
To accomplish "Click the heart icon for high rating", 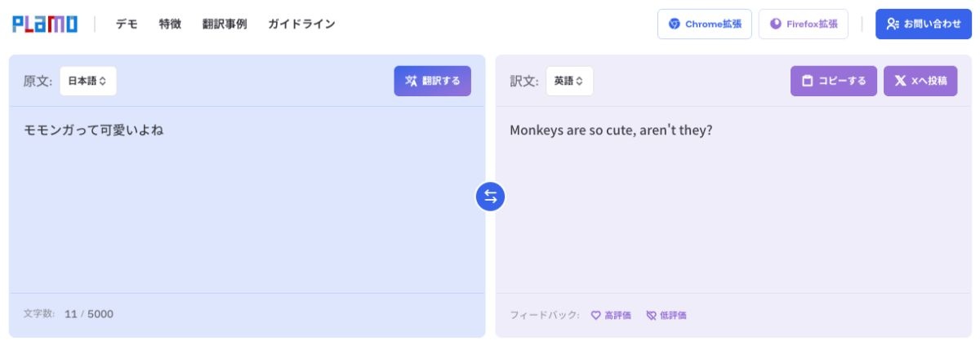I will [596, 315].
